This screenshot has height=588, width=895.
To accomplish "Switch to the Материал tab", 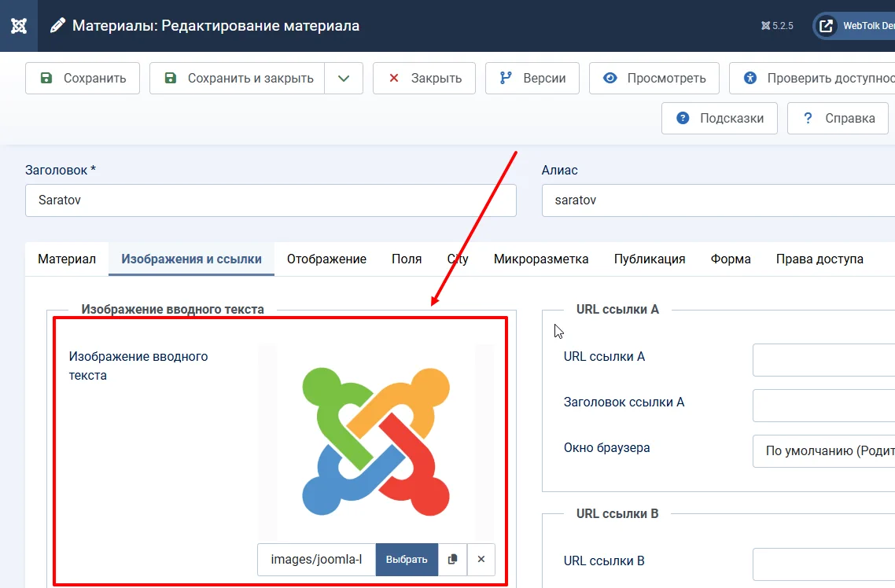I will (x=67, y=259).
